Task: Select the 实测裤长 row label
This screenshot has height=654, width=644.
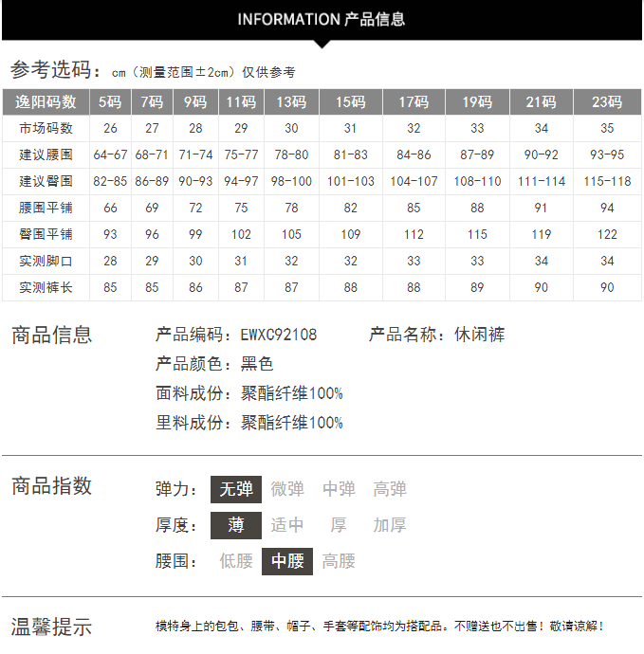Action: click(46, 287)
